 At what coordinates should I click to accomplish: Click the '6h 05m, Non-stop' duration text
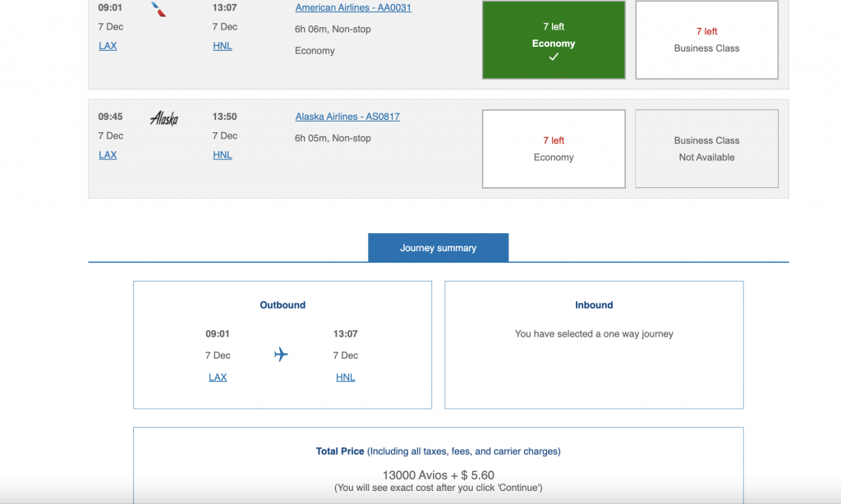tap(333, 139)
